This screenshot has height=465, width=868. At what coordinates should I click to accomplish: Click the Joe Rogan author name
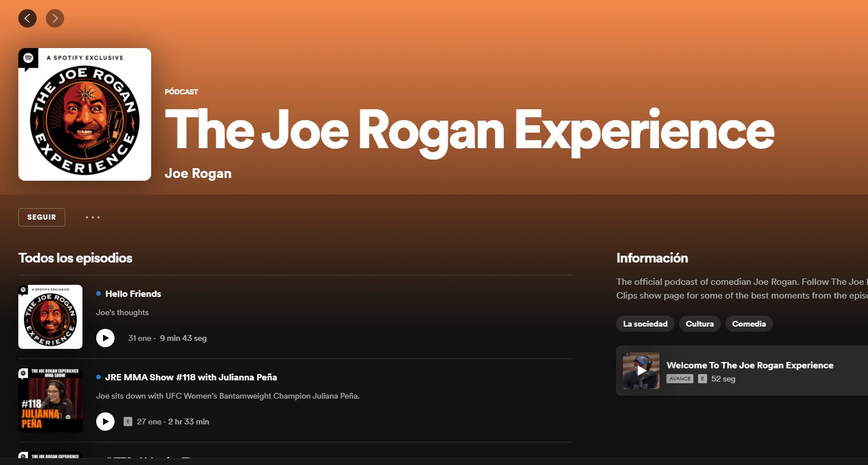(x=198, y=173)
